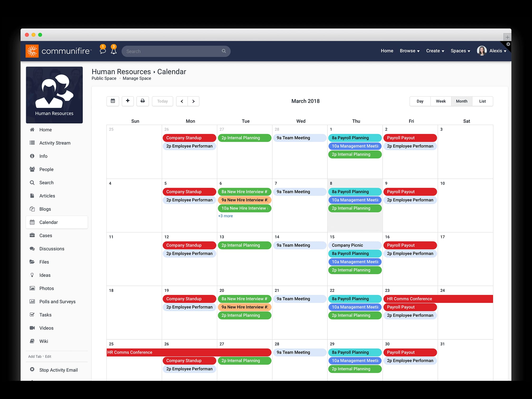The width and height of the screenshot is (532, 399).
Task: Click the Edit link below sidebar
Action: pyautogui.click(x=48, y=357)
